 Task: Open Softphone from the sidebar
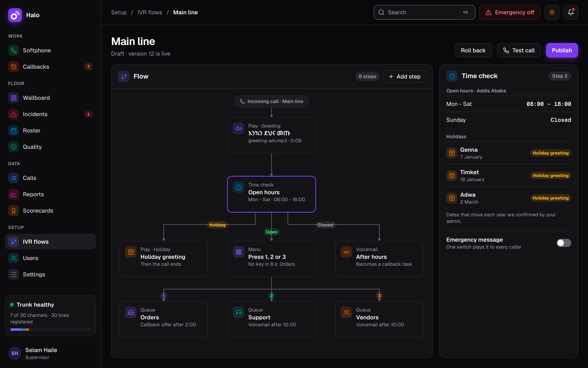click(50, 50)
